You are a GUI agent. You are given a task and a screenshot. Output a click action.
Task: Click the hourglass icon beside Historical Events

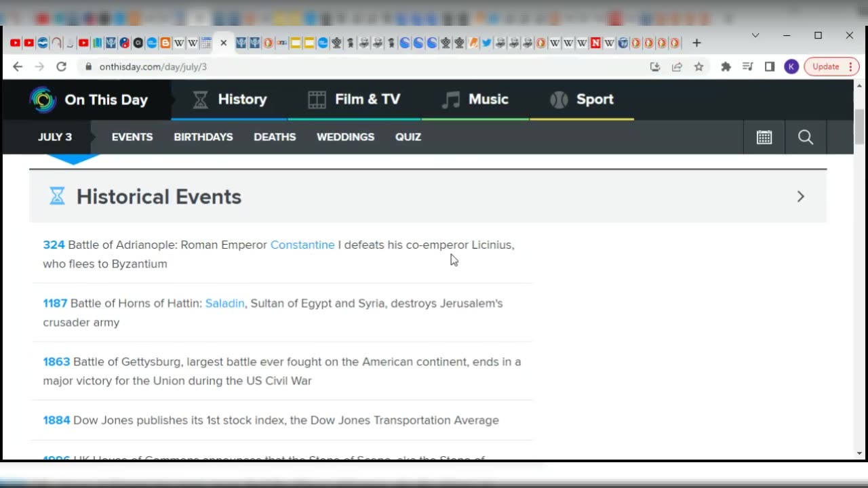click(x=57, y=197)
